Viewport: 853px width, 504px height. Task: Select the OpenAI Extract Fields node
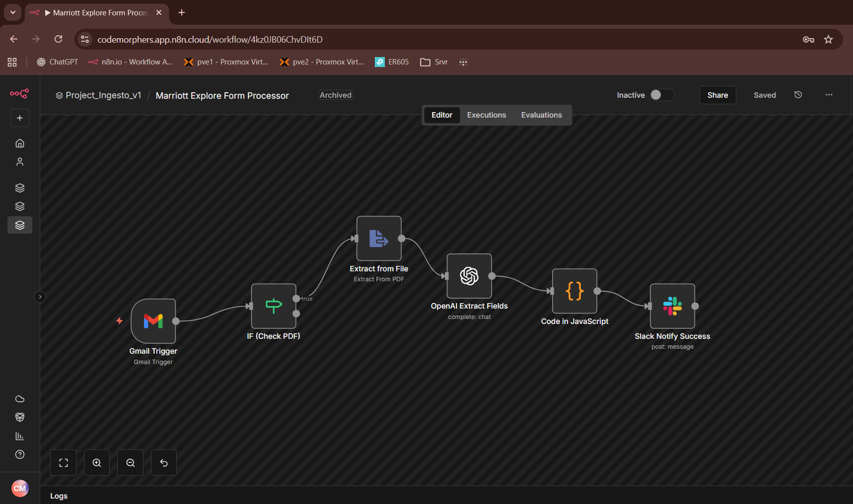point(469,276)
